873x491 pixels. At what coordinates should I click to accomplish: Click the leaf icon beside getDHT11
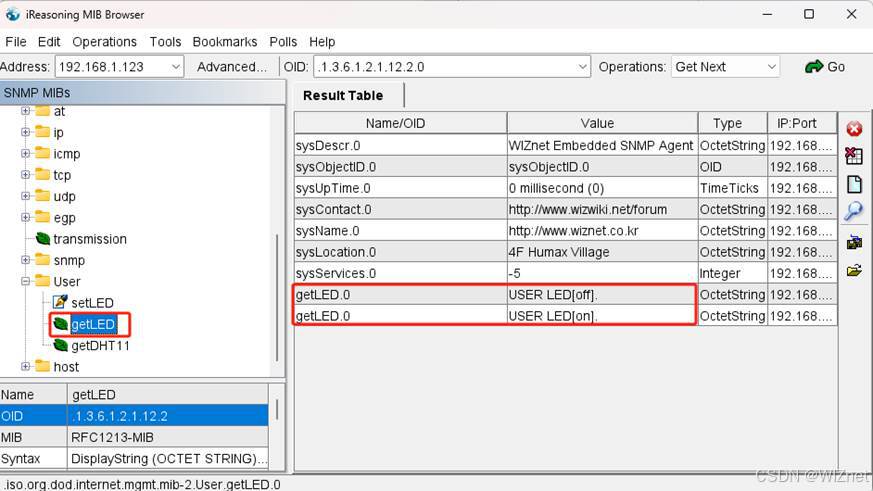pyautogui.click(x=60, y=346)
